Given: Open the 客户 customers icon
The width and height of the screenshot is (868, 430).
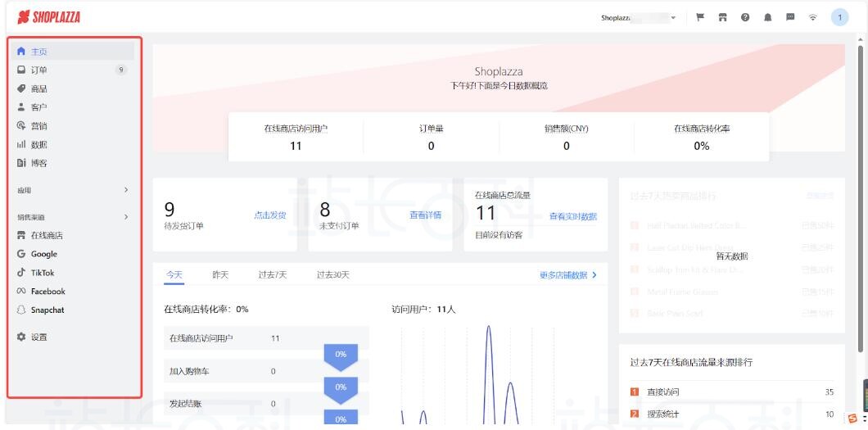Looking at the screenshot, I should point(21,106).
